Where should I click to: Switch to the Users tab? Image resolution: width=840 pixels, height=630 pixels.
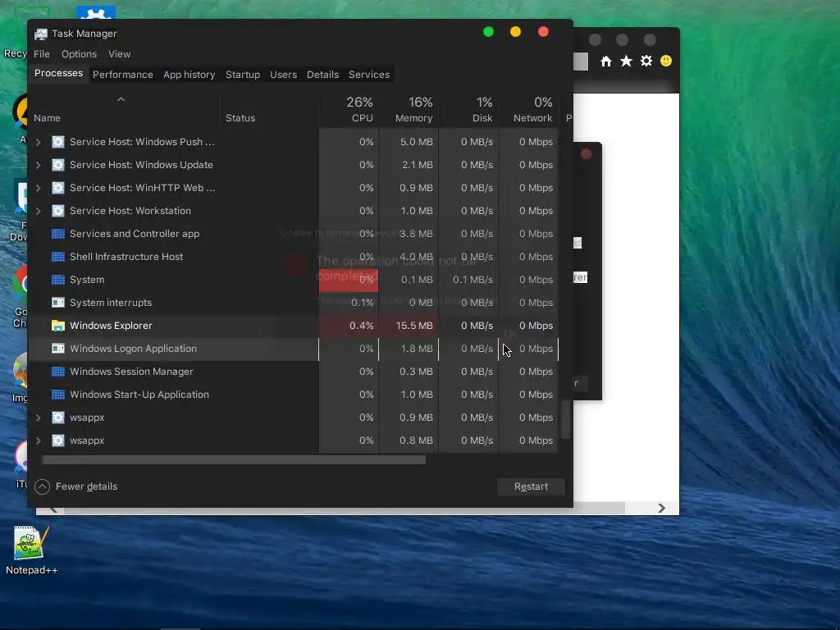(283, 75)
